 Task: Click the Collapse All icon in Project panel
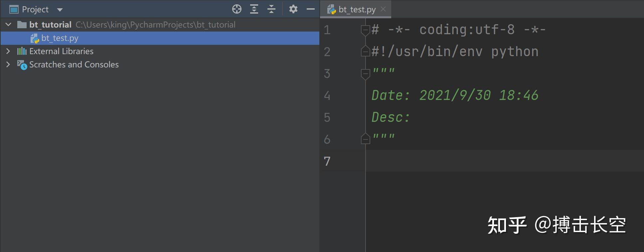271,9
